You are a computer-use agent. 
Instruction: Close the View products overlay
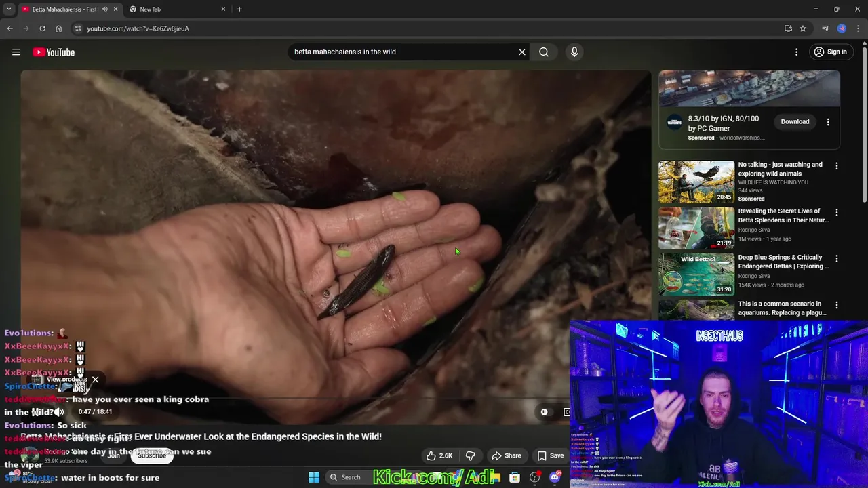(96, 380)
